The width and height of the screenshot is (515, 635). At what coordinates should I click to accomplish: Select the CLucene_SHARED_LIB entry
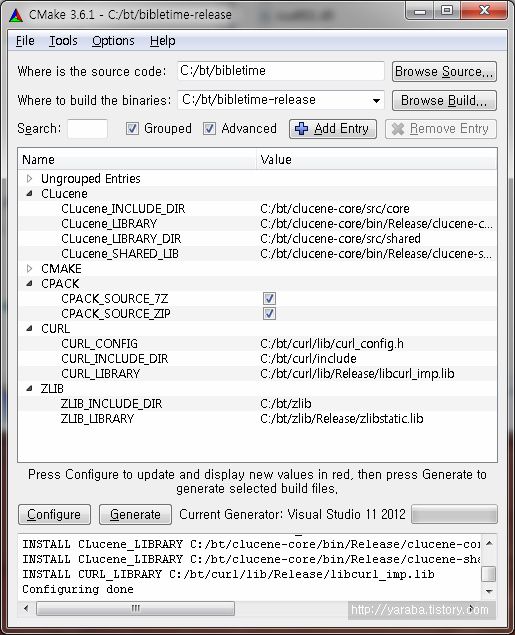point(119,254)
